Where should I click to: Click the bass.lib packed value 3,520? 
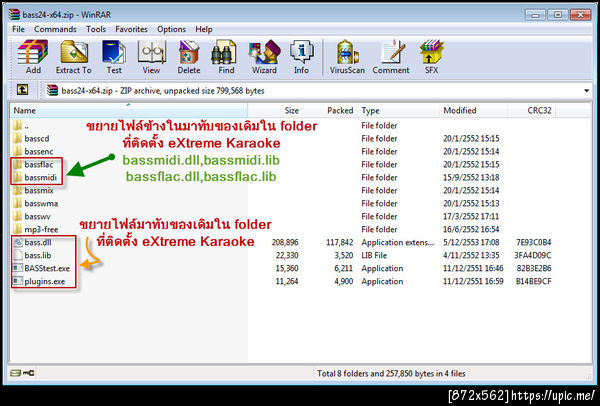click(344, 255)
